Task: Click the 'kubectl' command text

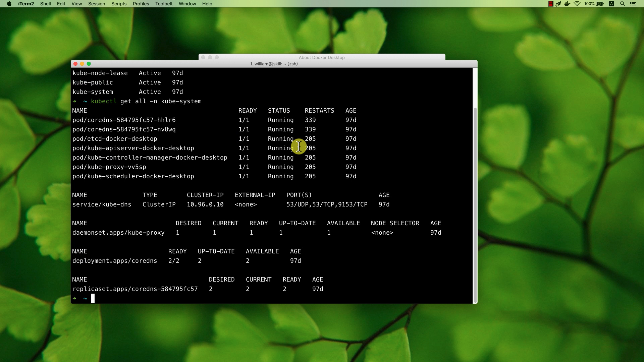Action: pyautogui.click(x=104, y=101)
